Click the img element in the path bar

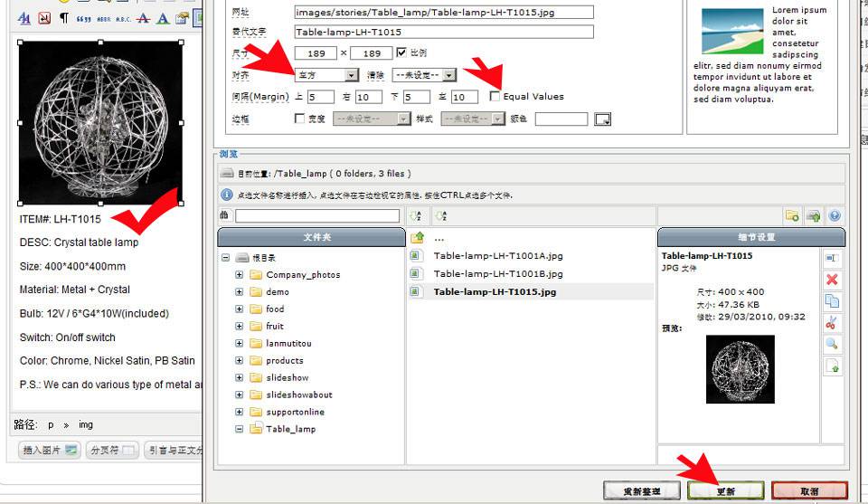tap(86, 424)
